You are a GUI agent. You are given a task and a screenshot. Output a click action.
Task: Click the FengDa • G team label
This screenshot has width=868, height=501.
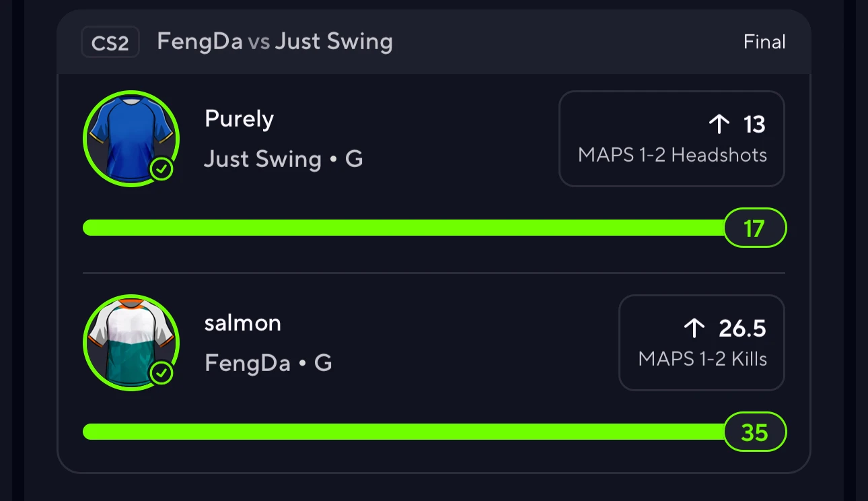pos(268,364)
